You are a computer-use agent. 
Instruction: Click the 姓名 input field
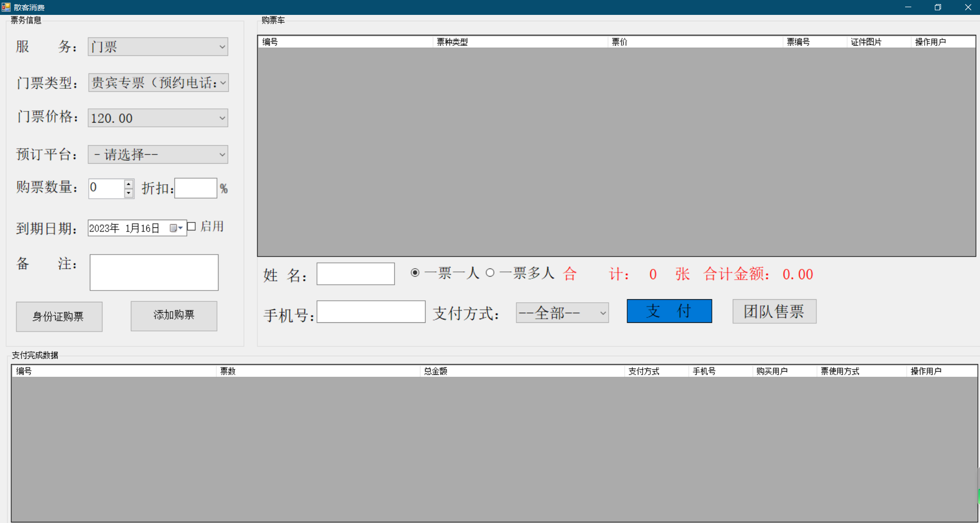[355, 274]
